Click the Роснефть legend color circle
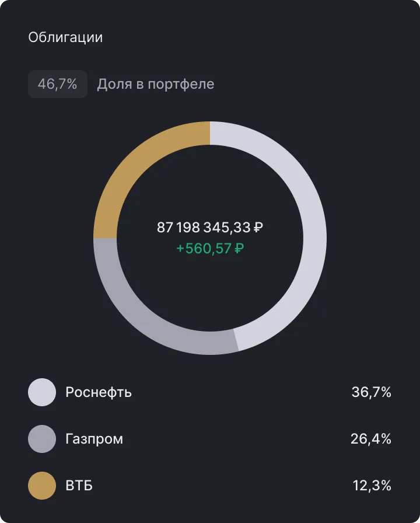 point(42,392)
